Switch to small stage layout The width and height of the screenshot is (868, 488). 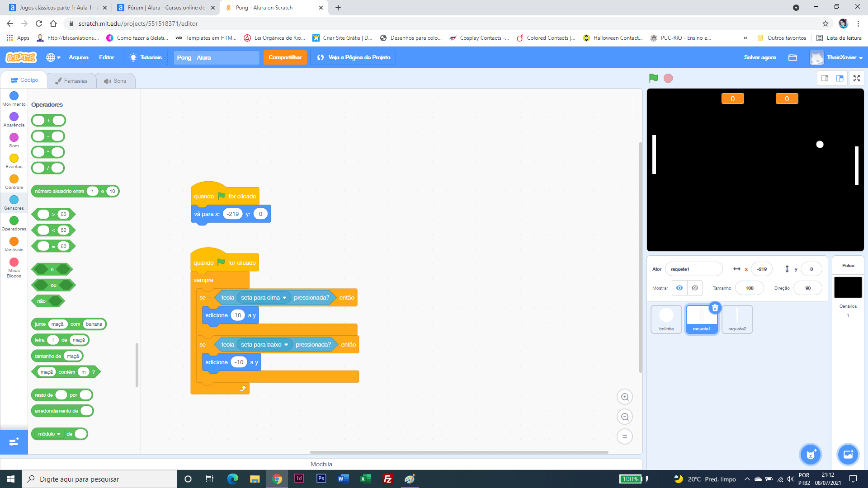(825, 78)
